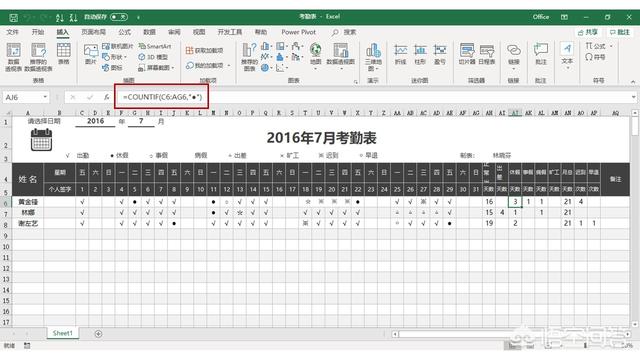This screenshot has height=360, width=640.
Task: Open the Power Pivot tab
Action: (x=298, y=32)
